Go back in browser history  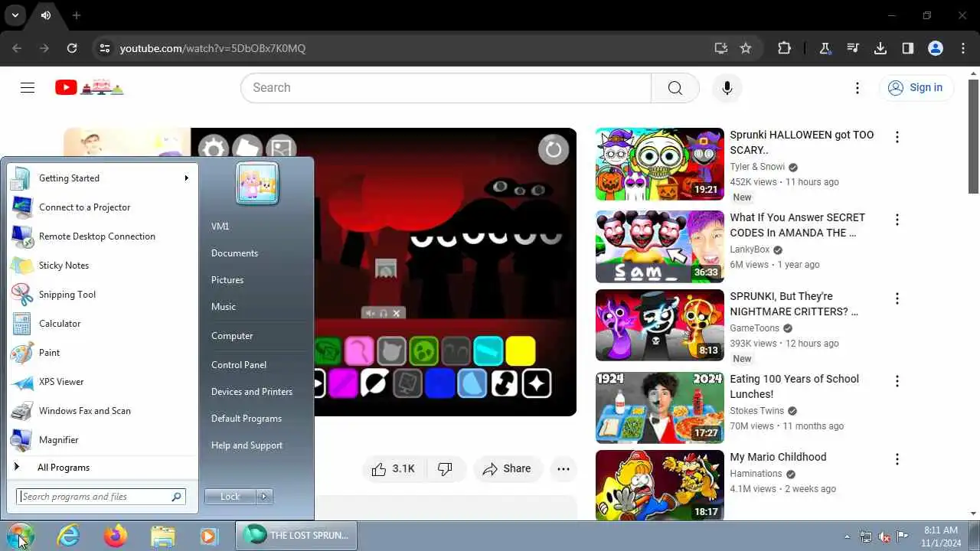point(17,48)
